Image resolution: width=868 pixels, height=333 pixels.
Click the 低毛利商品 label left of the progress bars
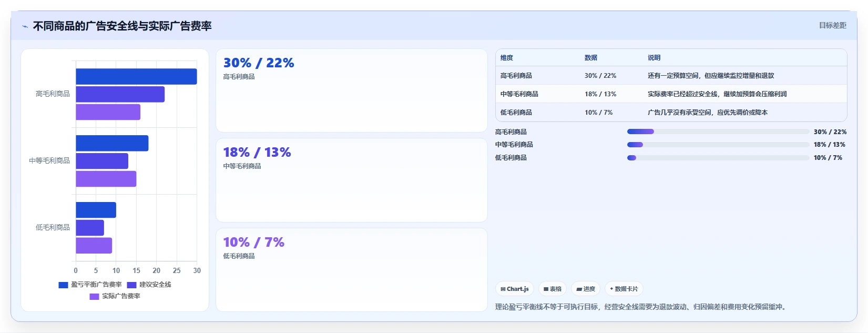tap(511, 158)
